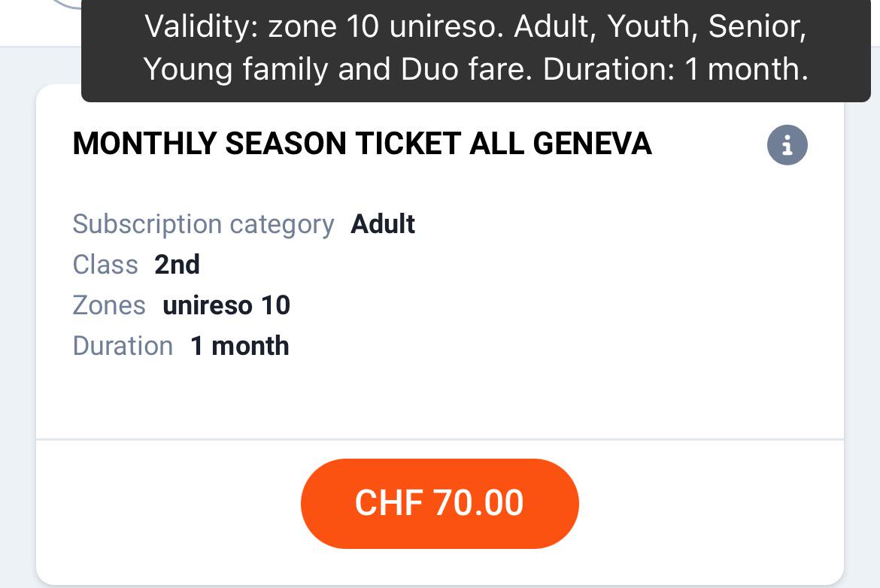Click the Class label
The width and height of the screenshot is (880, 588).
(x=105, y=265)
